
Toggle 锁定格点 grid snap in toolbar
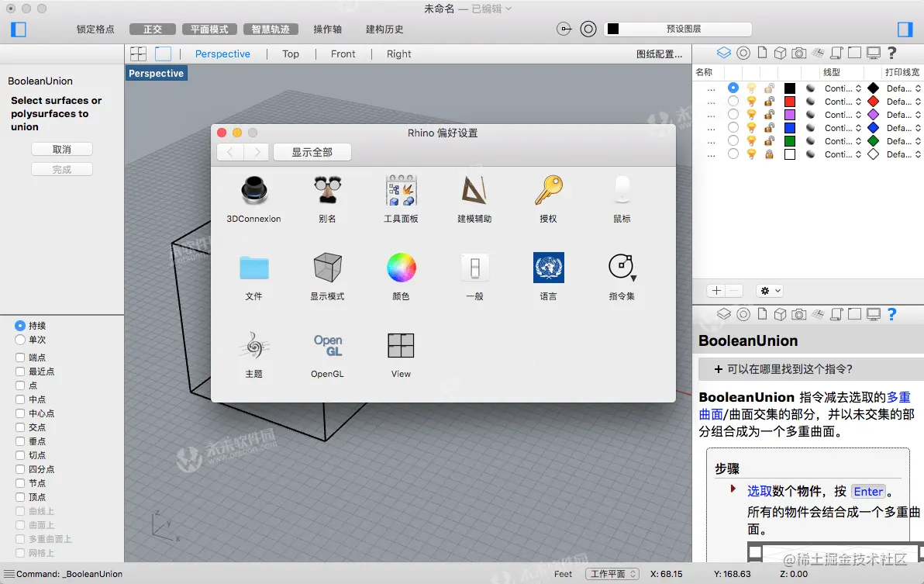(x=95, y=29)
